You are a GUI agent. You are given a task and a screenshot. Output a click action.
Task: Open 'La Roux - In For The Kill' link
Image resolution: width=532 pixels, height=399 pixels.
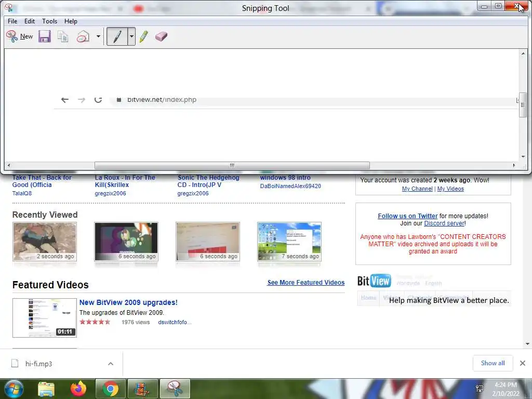pyautogui.click(x=125, y=181)
